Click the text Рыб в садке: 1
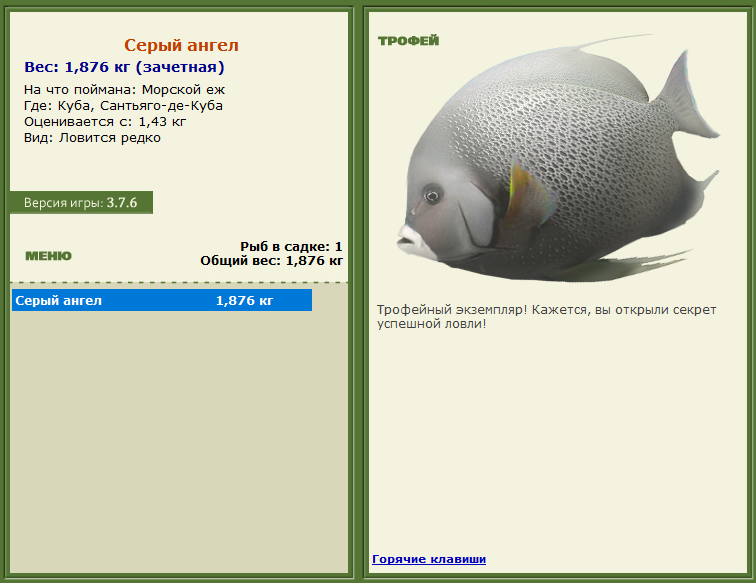 tap(291, 246)
